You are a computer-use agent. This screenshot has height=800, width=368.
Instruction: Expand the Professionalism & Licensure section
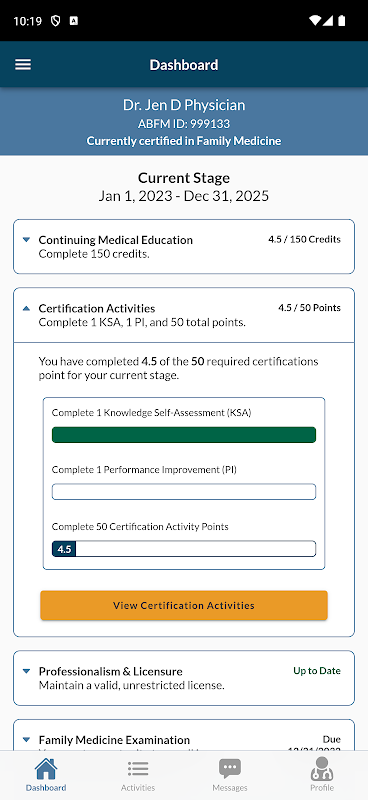tap(184, 678)
